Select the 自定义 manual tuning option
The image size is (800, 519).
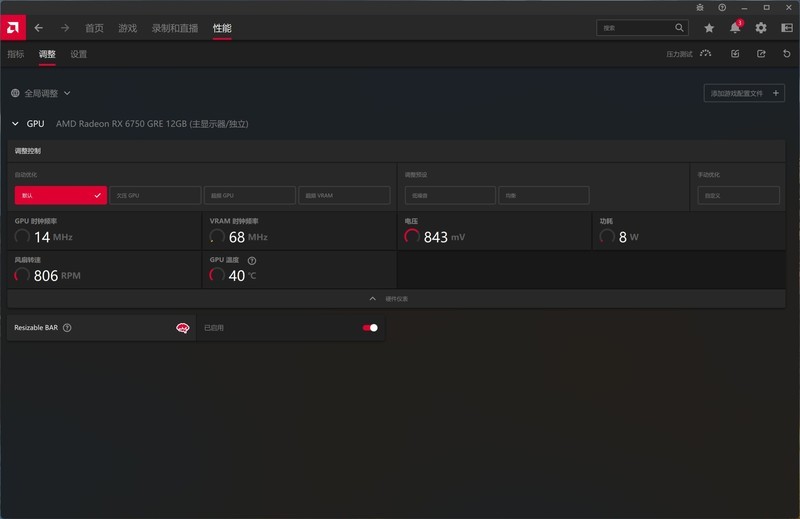pos(738,195)
